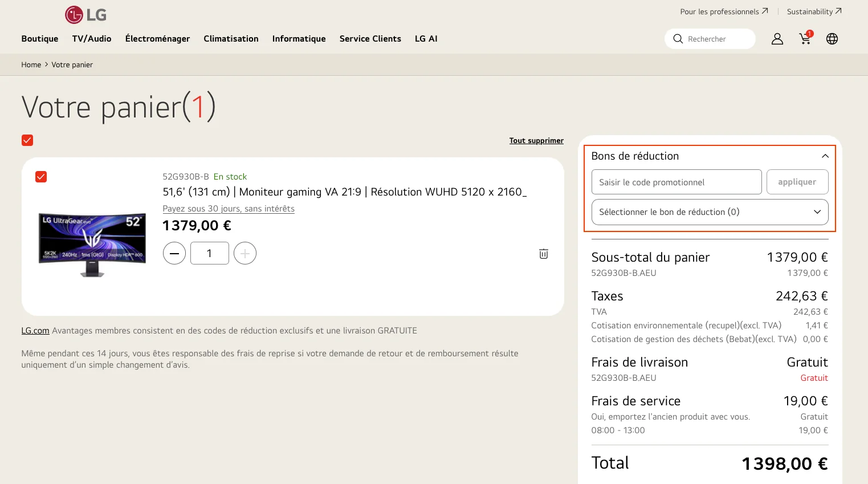Open the TV/Audio menu

click(92, 39)
